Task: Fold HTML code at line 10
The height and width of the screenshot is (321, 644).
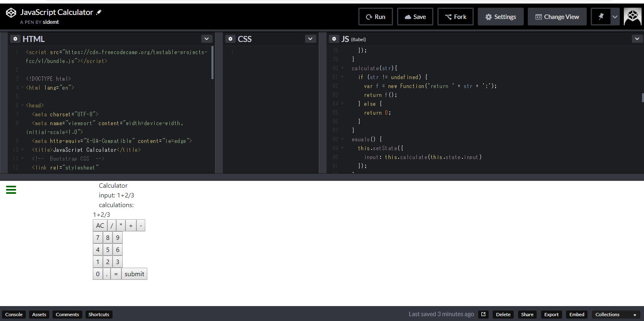Action: point(22,150)
